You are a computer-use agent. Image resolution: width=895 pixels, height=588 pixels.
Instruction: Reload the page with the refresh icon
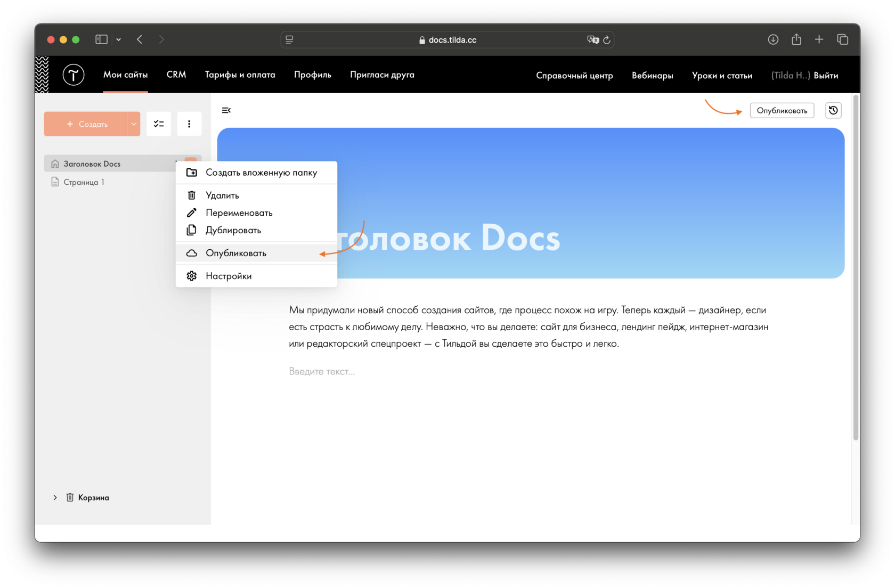(607, 40)
